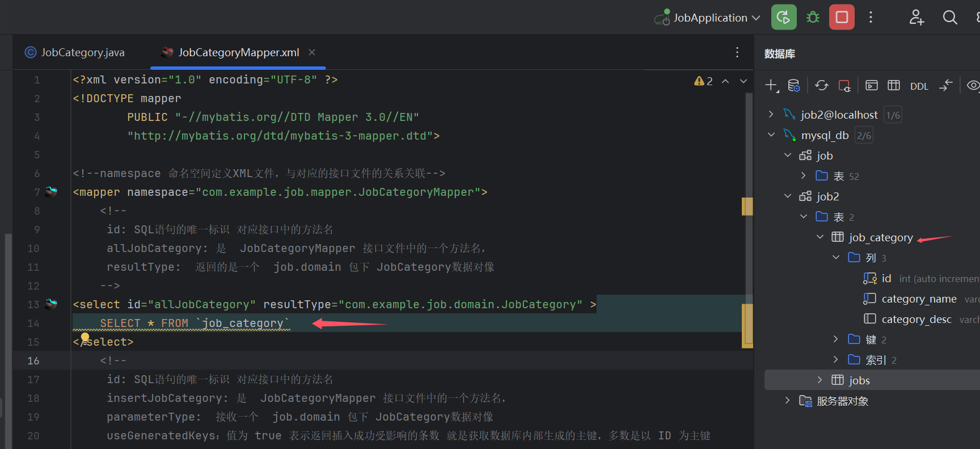980x449 pixels.
Task: Collapse the job_category table node
Action: click(x=820, y=237)
